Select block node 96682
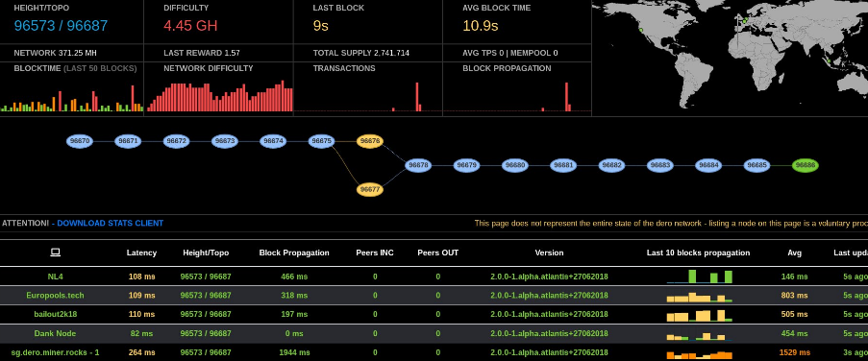 coord(611,165)
